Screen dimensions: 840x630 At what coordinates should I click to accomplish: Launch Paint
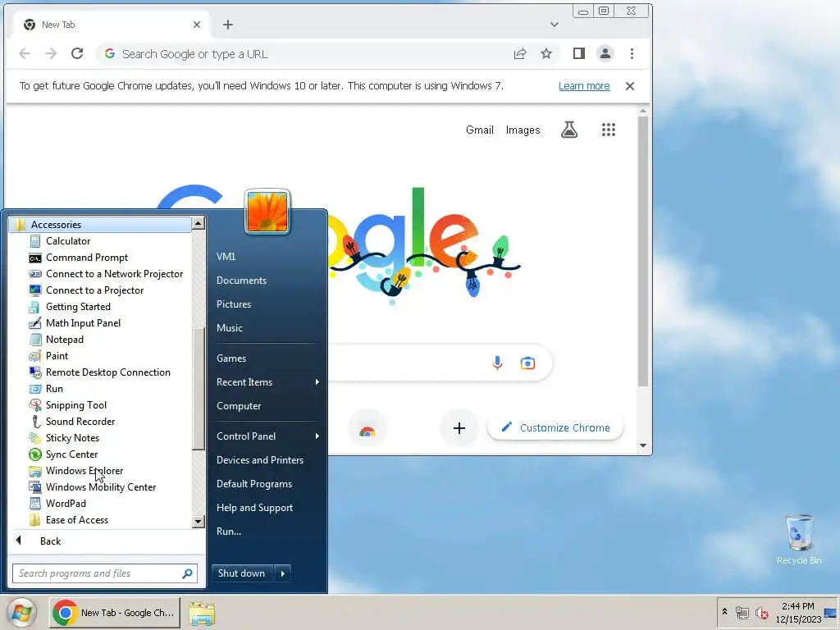pos(57,356)
